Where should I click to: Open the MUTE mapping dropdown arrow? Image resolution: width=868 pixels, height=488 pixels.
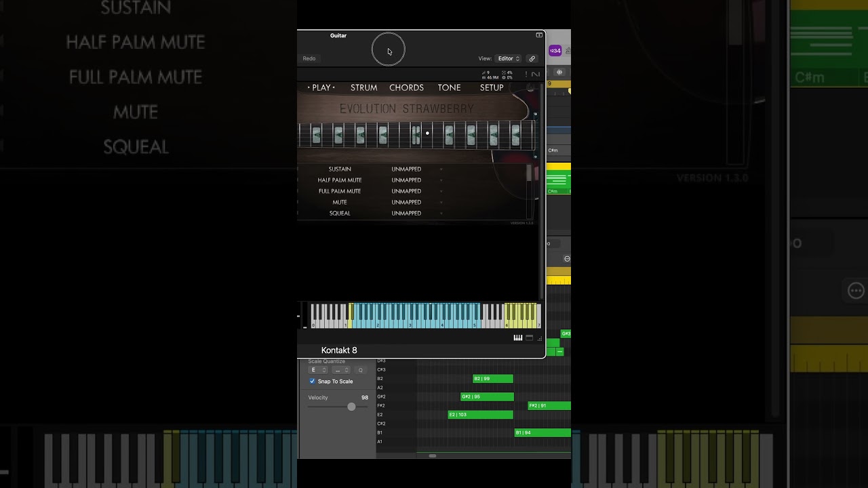441,202
